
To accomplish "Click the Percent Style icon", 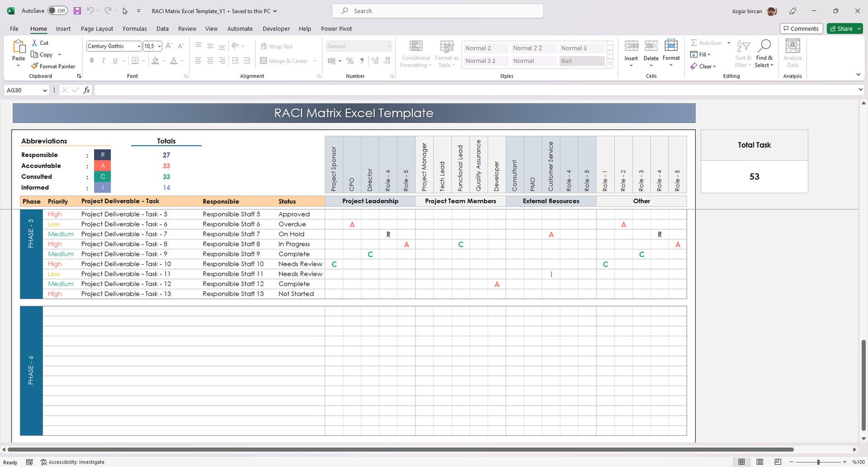I will (x=350, y=61).
